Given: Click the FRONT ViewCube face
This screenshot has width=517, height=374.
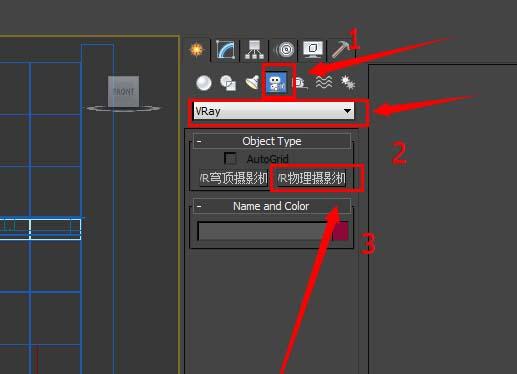Looking at the screenshot, I should (123, 91).
